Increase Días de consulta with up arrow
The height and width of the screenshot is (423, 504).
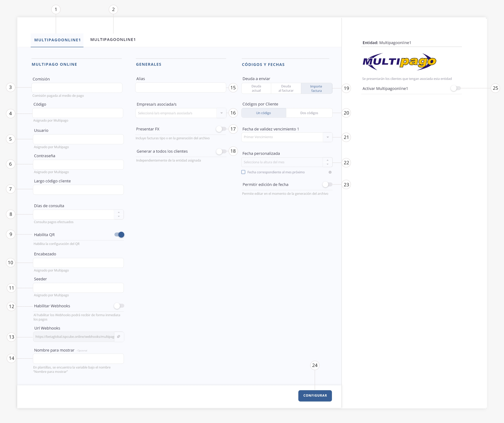pos(119,212)
